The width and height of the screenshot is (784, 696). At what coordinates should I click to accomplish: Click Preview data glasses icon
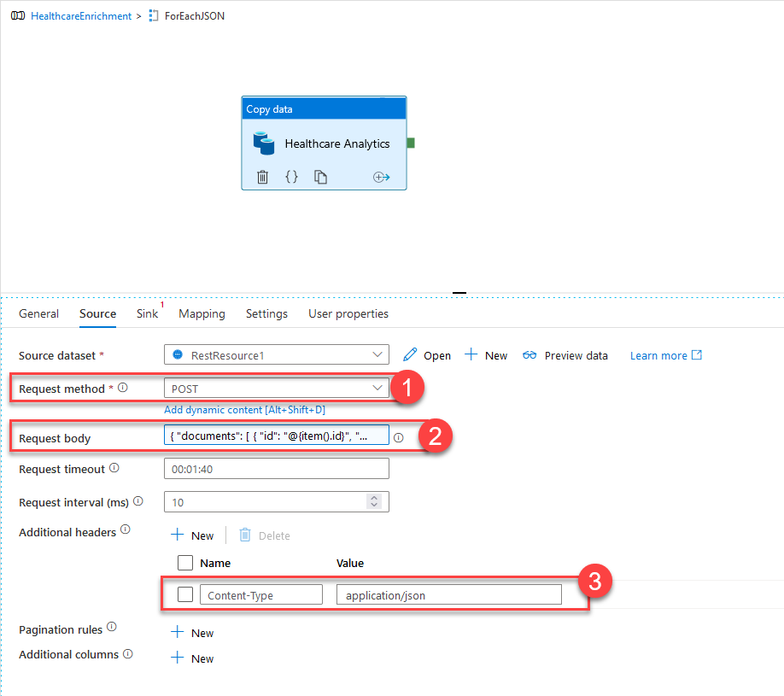click(530, 355)
